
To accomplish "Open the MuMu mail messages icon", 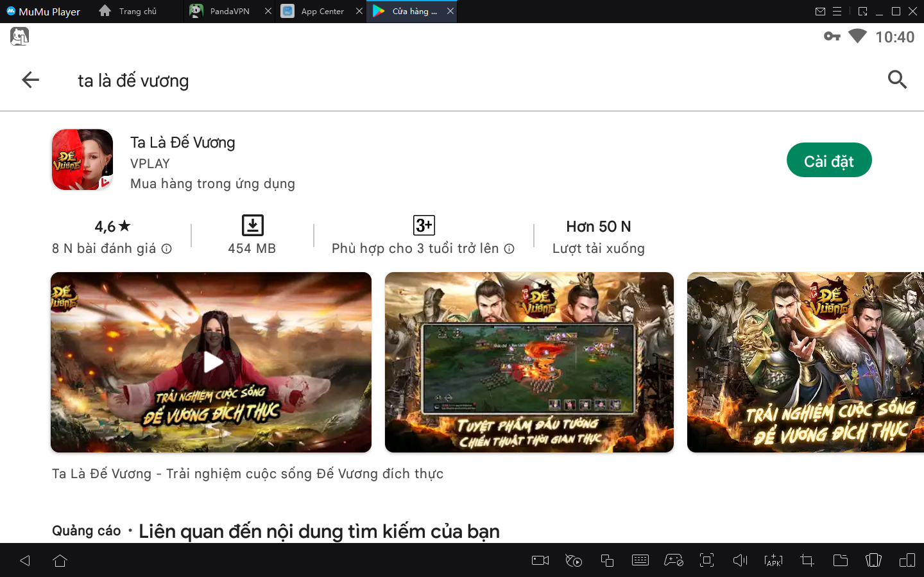I will 820,12.
